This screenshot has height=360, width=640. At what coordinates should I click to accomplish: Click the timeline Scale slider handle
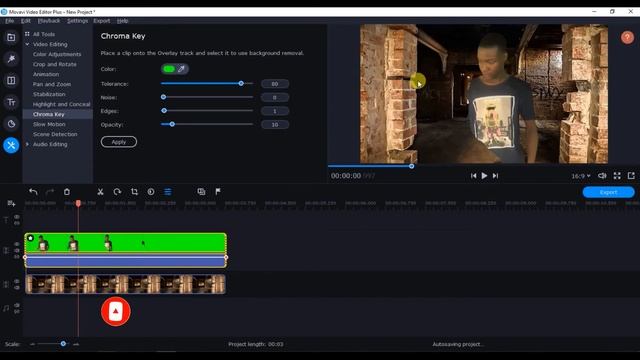[x=63, y=344]
